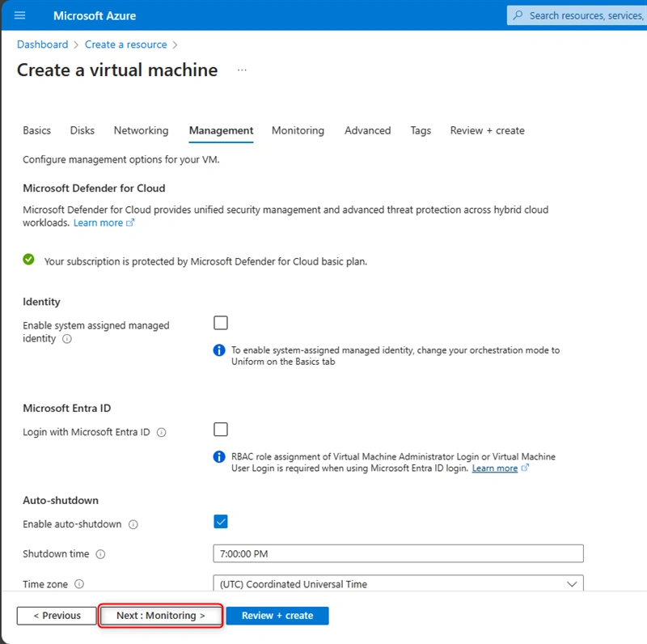
Task: Switch to the Networking tab
Action: [141, 130]
